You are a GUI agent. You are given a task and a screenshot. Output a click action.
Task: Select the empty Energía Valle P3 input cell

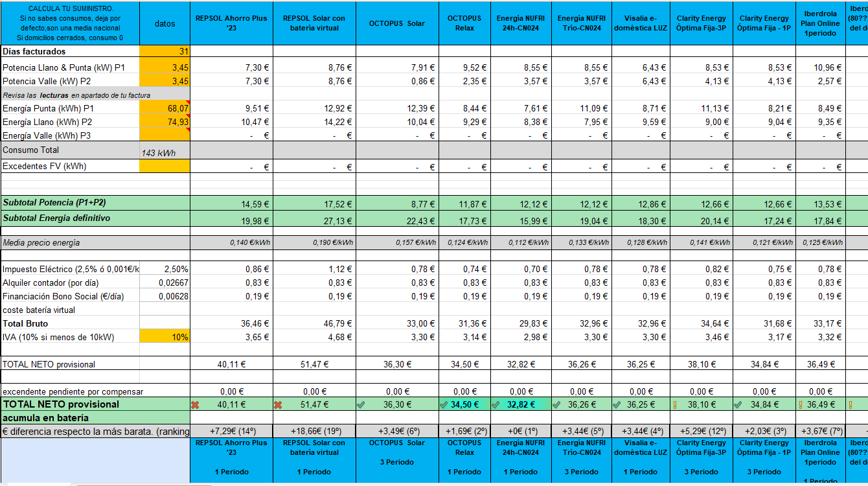point(165,135)
